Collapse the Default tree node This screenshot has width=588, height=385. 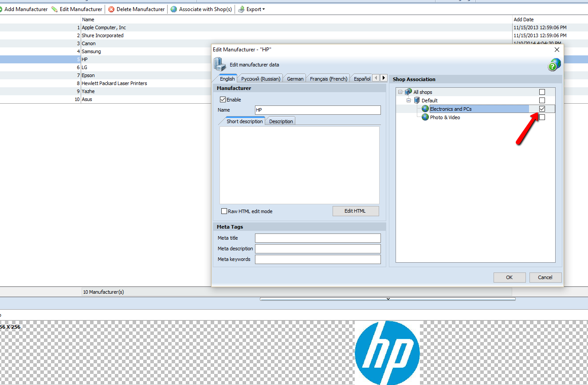point(408,101)
